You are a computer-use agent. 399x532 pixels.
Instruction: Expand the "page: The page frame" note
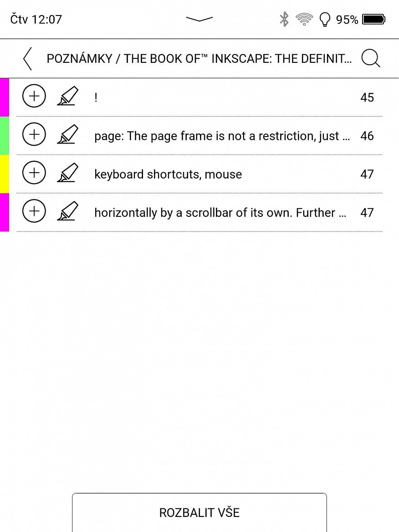(x=34, y=135)
